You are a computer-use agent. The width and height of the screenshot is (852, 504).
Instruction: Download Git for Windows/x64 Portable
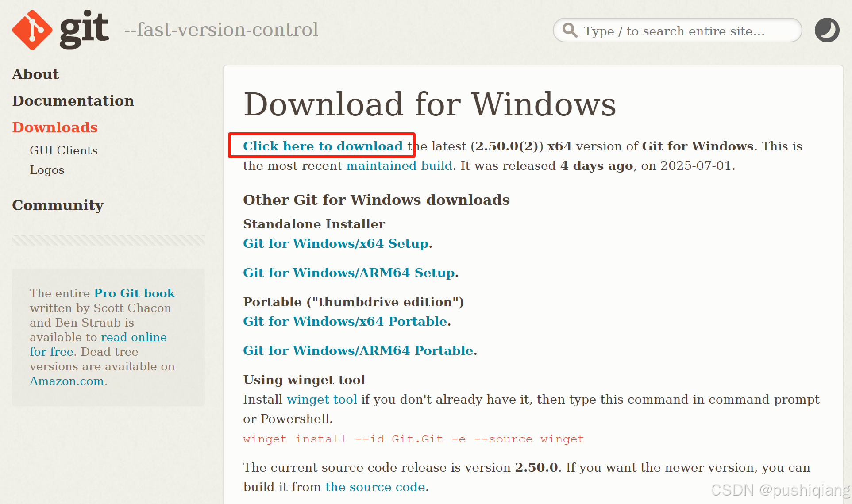pyautogui.click(x=345, y=322)
